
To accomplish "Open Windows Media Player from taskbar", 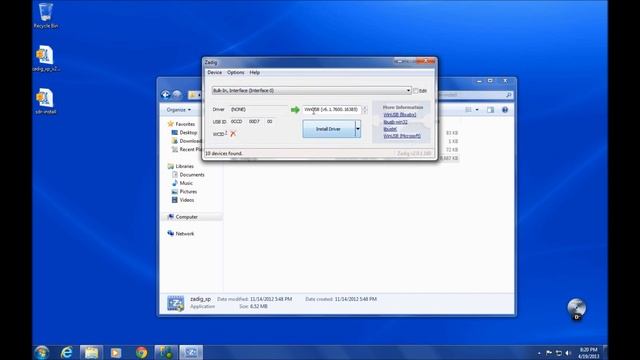I will tap(116, 352).
